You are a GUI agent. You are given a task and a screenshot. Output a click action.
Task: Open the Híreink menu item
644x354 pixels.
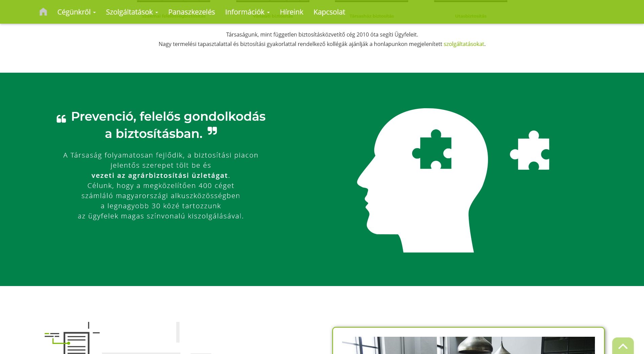[x=291, y=12]
